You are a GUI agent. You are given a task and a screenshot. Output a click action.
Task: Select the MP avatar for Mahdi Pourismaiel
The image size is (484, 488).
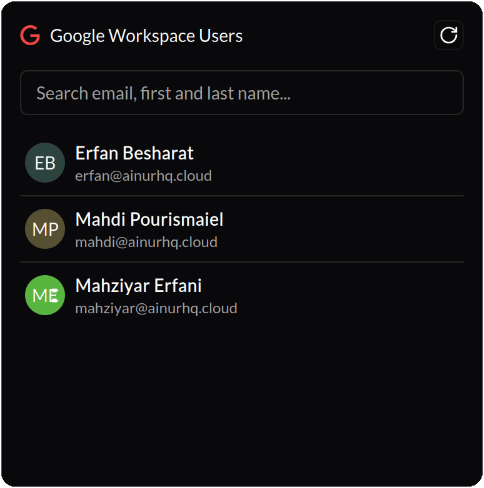point(45,229)
